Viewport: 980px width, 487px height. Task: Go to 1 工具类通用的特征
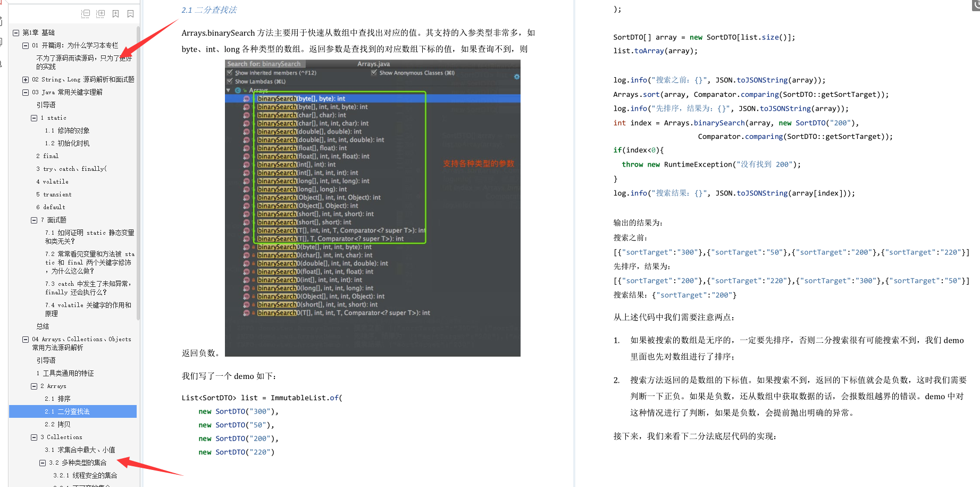coord(65,373)
